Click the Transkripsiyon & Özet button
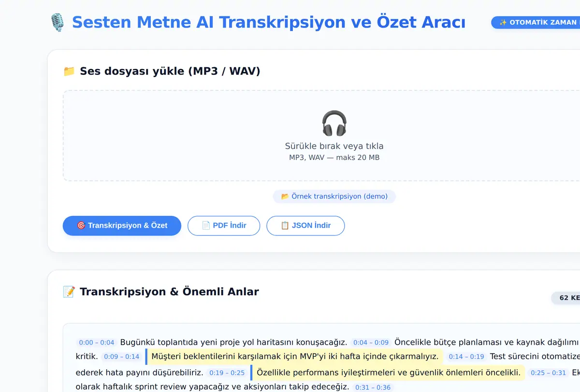Image resolution: width=580 pixels, height=392 pixels. click(122, 226)
